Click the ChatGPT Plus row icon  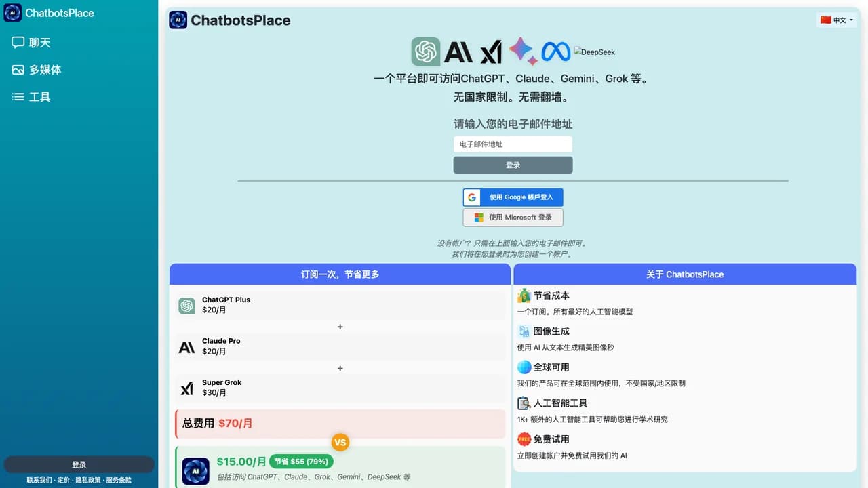(186, 306)
